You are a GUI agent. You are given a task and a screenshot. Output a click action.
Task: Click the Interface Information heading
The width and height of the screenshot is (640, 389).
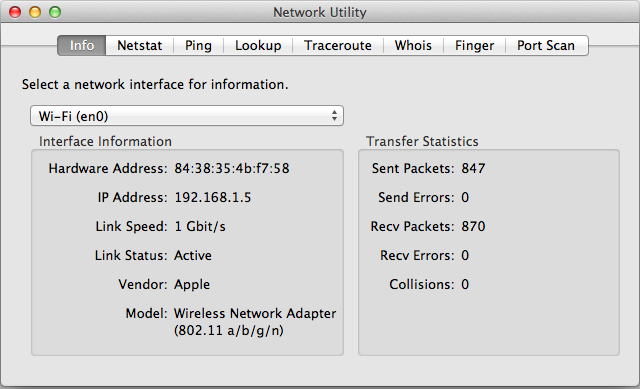[x=105, y=141]
